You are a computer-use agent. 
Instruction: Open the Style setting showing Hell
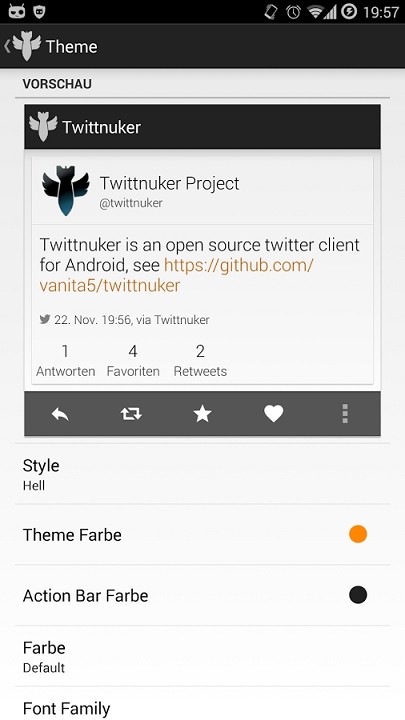(x=202, y=474)
